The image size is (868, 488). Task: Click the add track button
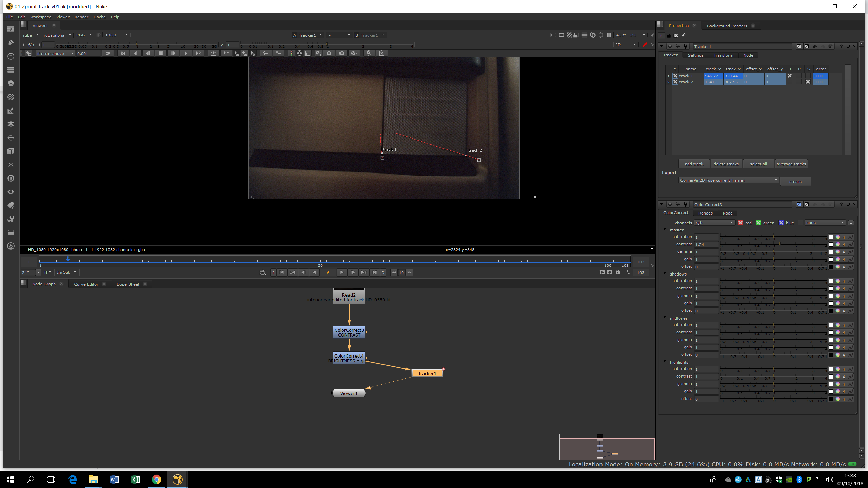coord(694,164)
